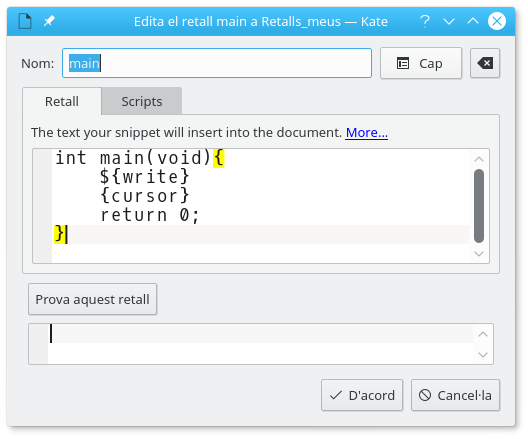Minimize the dialog using the down chevron

point(449,22)
